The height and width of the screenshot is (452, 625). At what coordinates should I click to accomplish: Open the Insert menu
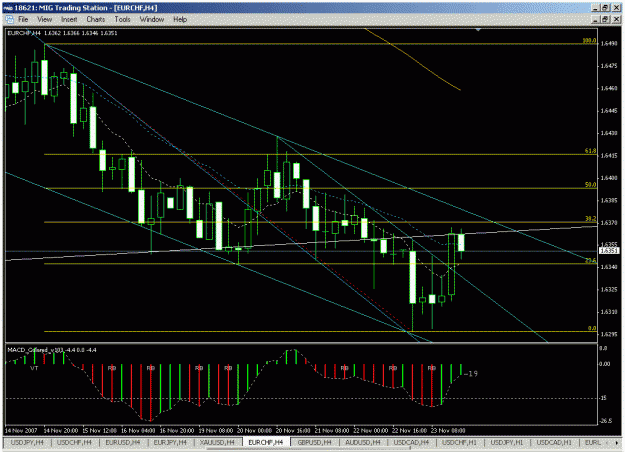click(69, 20)
